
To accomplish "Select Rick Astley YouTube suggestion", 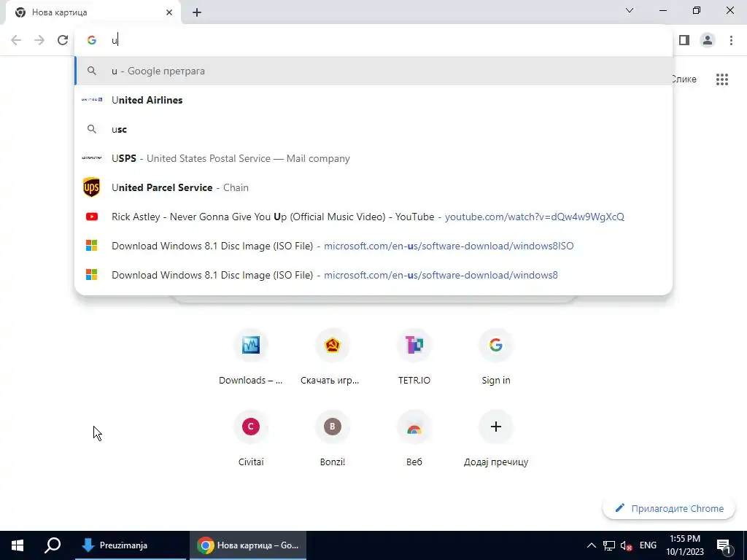I will tap(373, 217).
